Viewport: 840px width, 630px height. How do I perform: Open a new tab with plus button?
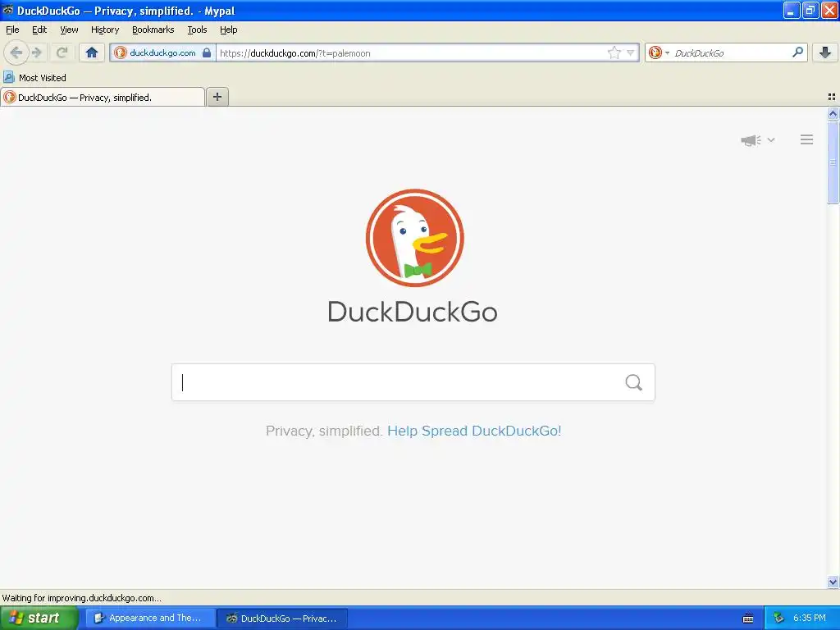(217, 97)
